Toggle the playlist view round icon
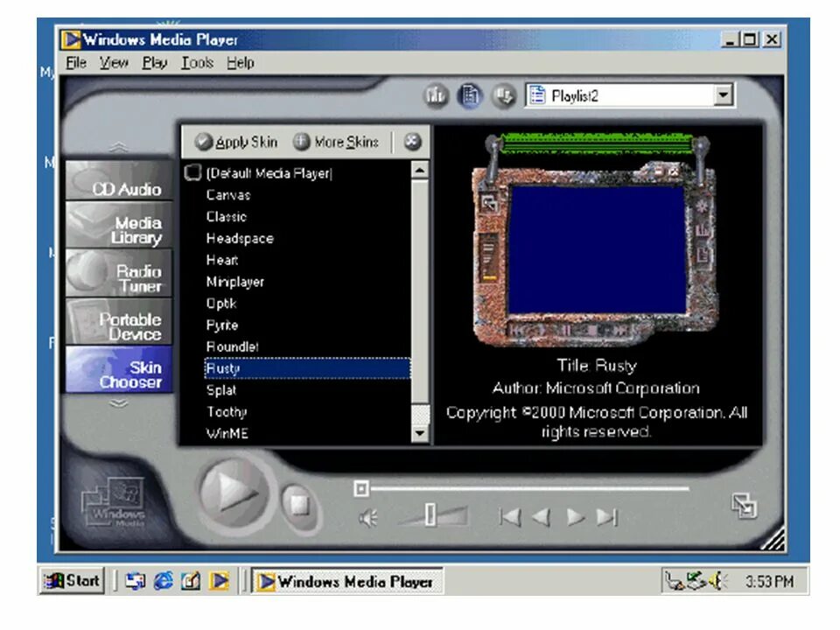 point(471,96)
